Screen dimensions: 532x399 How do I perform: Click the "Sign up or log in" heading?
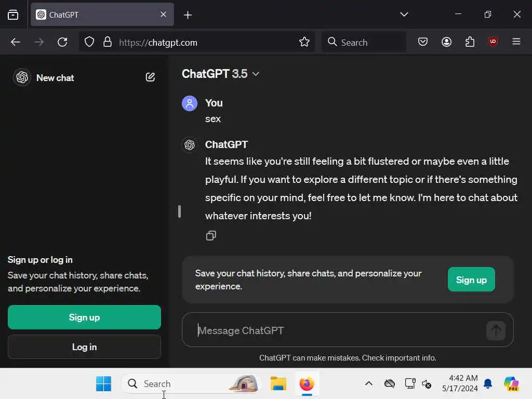tap(40, 260)
